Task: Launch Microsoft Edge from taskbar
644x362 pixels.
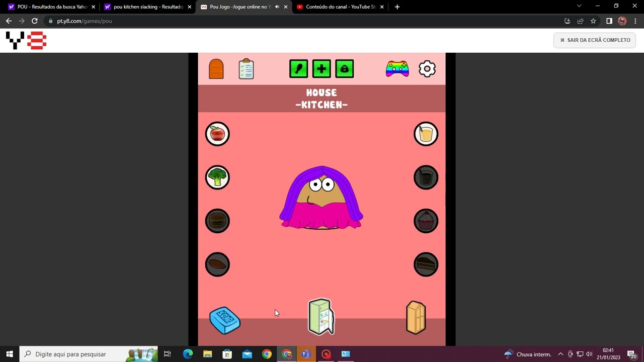Action: pyautogui.click(x=188, y=354)
